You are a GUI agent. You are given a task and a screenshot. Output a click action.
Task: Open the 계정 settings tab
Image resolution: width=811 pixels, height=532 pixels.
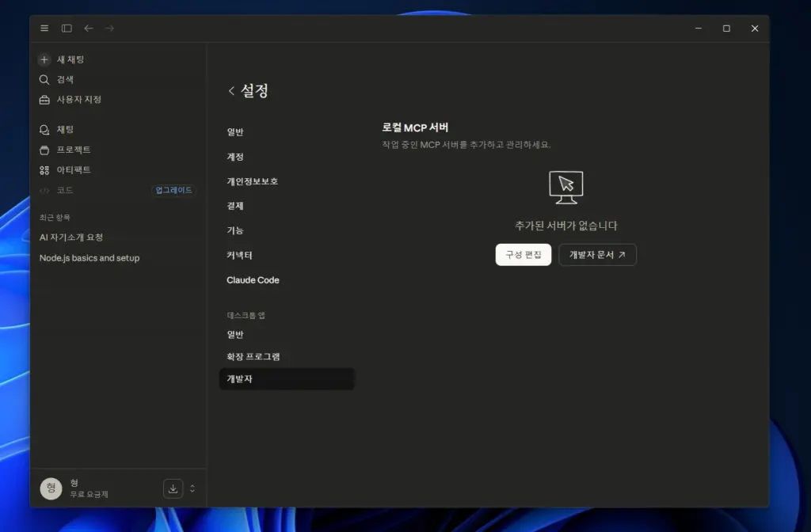coord(287,157)
